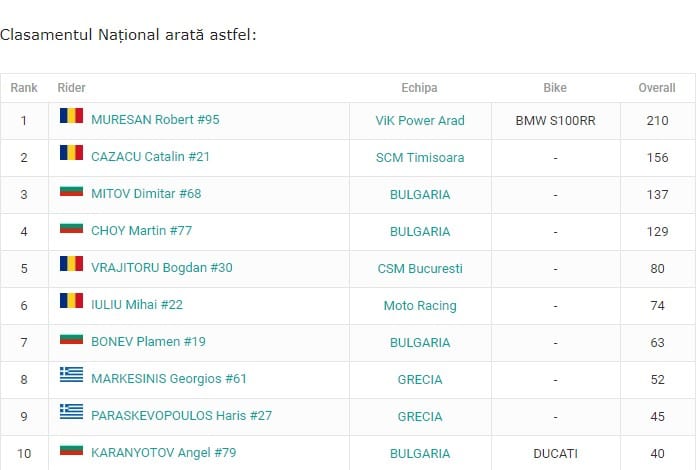This screenshot has width=697, height=470.
Task: Click the Bulgarian flag beside KARANYOTOV Angel
Action: pyautogui.click(x=71, y=450)
